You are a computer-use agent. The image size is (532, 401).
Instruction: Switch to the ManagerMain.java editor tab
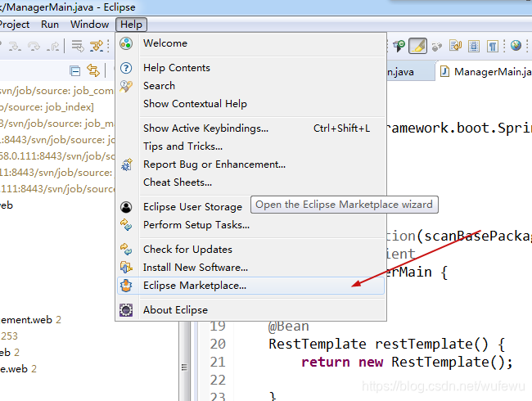pos(485,71)
